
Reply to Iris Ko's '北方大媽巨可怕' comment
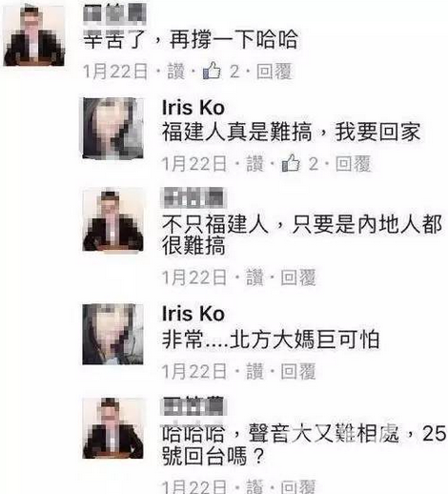[298, 371]
